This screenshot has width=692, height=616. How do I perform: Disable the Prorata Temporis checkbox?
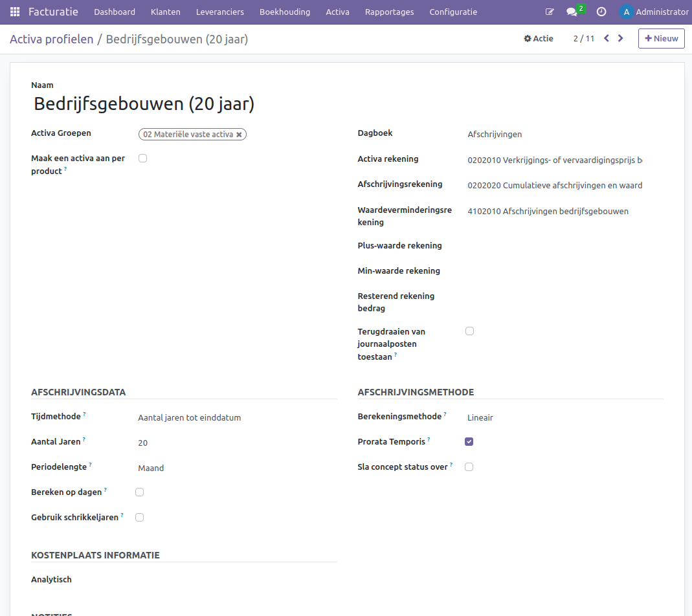[x=469, y=441]
